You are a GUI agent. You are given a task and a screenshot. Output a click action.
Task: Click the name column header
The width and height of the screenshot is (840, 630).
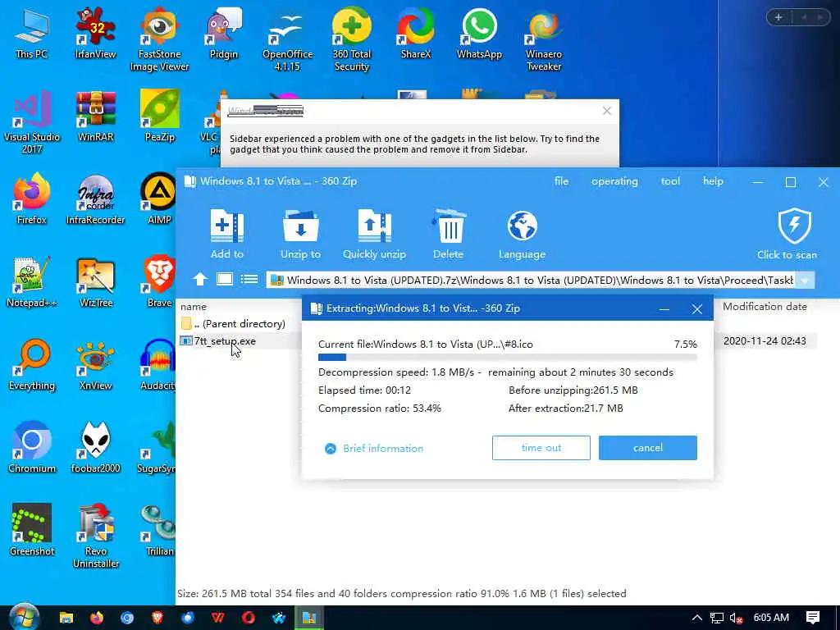click(x=194, y=307)
